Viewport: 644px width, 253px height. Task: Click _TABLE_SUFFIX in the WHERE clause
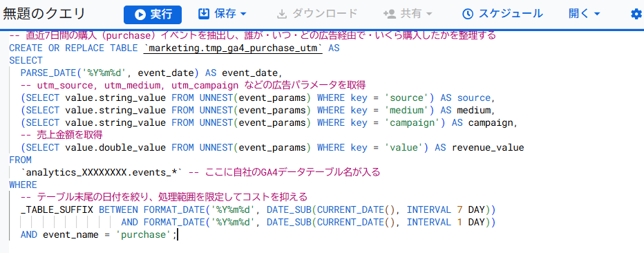[x=57, y=210]
